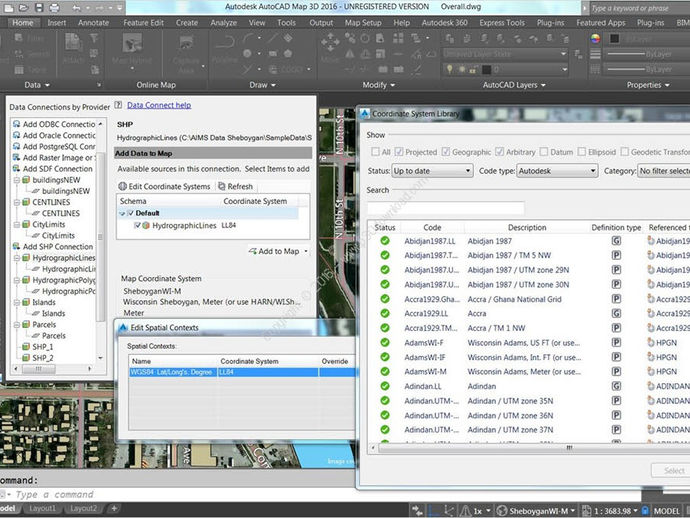Select the Parcels connection in provider tree

(44, 324)
